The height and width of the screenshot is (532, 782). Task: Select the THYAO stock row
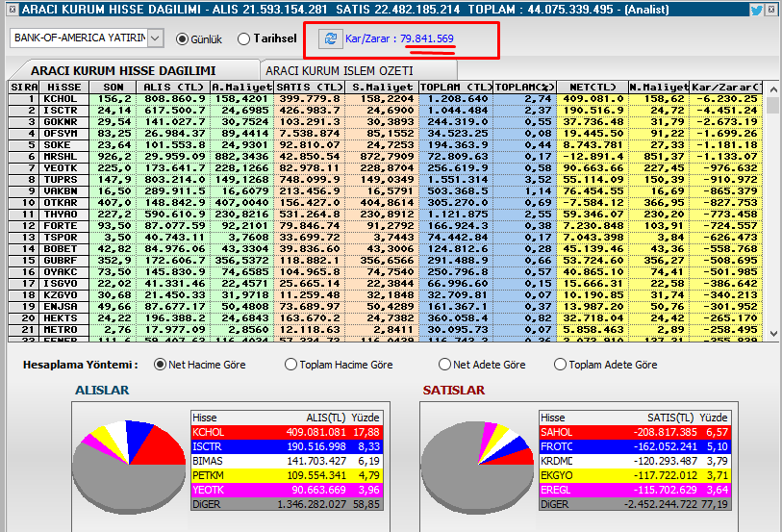[386, 215]
